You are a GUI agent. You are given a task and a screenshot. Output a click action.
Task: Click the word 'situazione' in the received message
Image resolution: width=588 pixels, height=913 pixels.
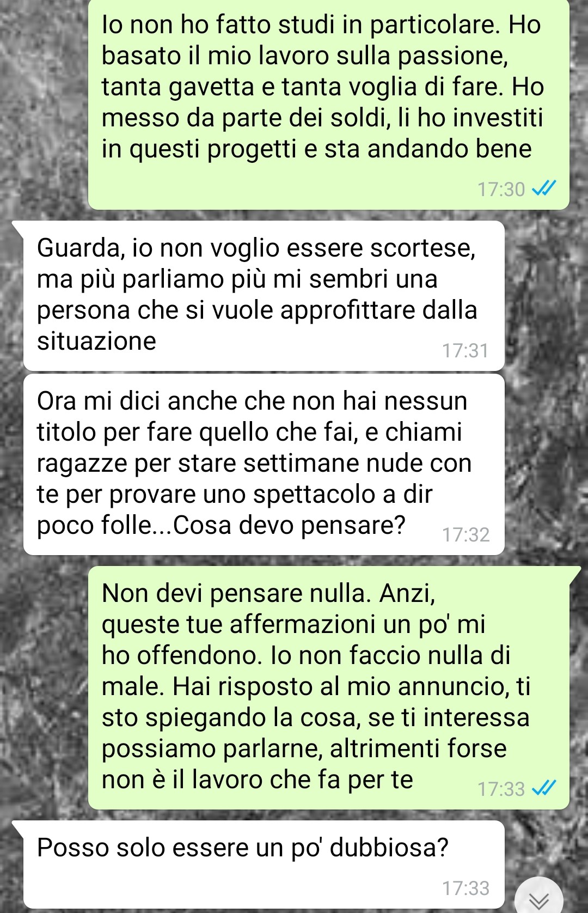tap(96, 341)
